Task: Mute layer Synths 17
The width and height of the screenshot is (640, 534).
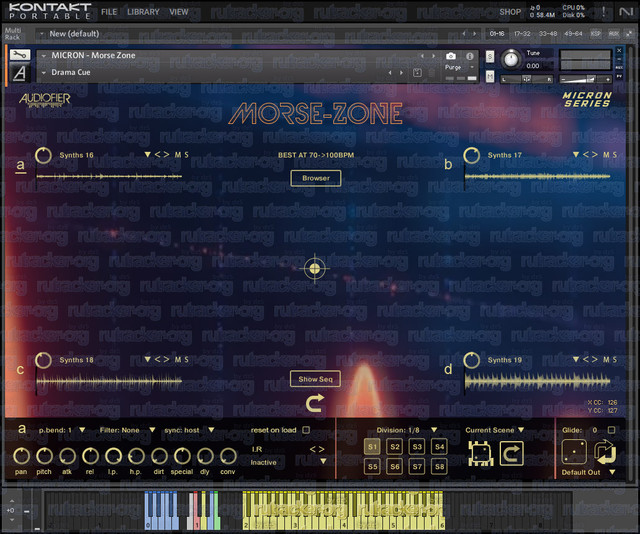Action: (606, 155)
